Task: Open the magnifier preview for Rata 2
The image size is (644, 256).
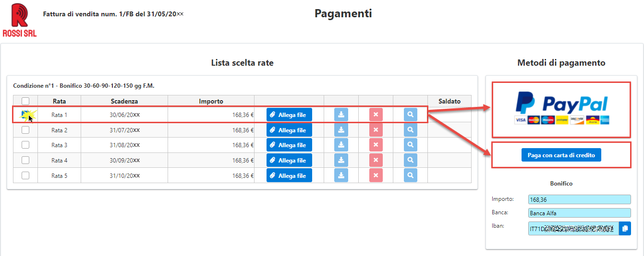Action: tap(410, 130)
